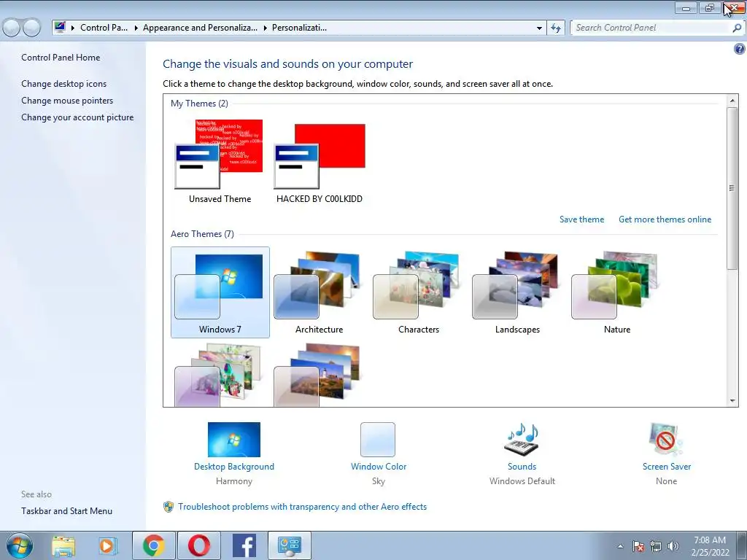Open Opera browser from taskbar
The height and width of the screenshot is (560, 747).
pos(198,545)
